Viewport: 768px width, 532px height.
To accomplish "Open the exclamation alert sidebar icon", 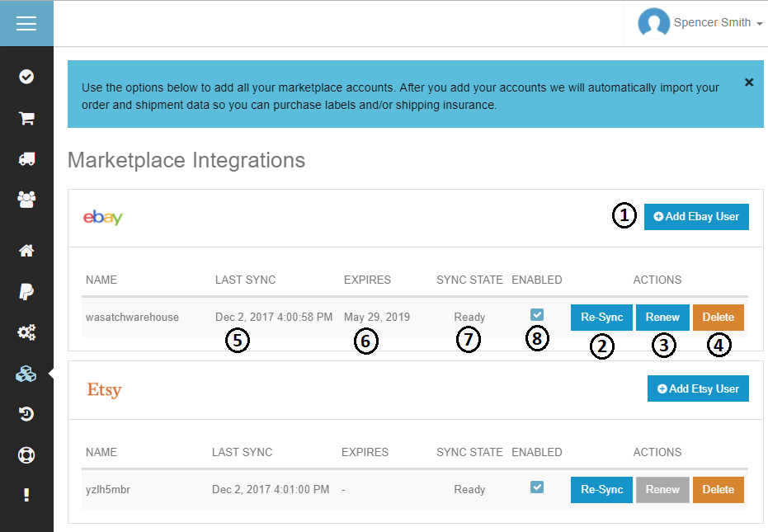I will (26, 495).
